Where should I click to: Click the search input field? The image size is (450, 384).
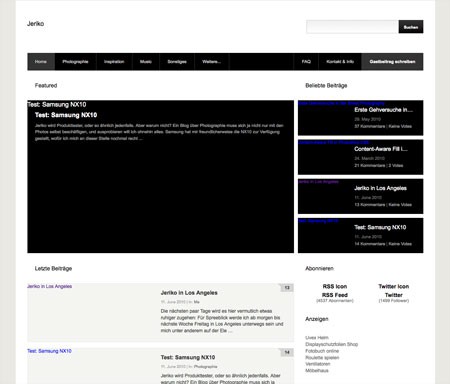click(352, 27)
